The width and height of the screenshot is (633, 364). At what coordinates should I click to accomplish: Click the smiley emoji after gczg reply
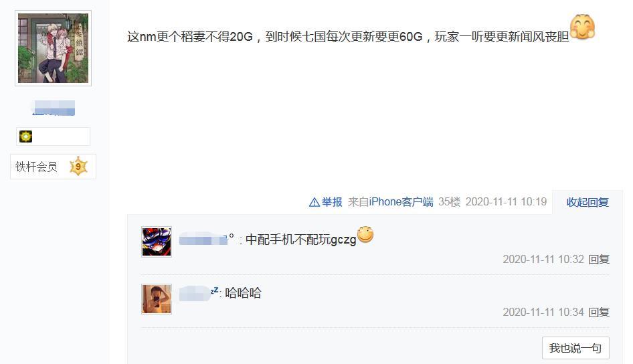coord(365,234)
